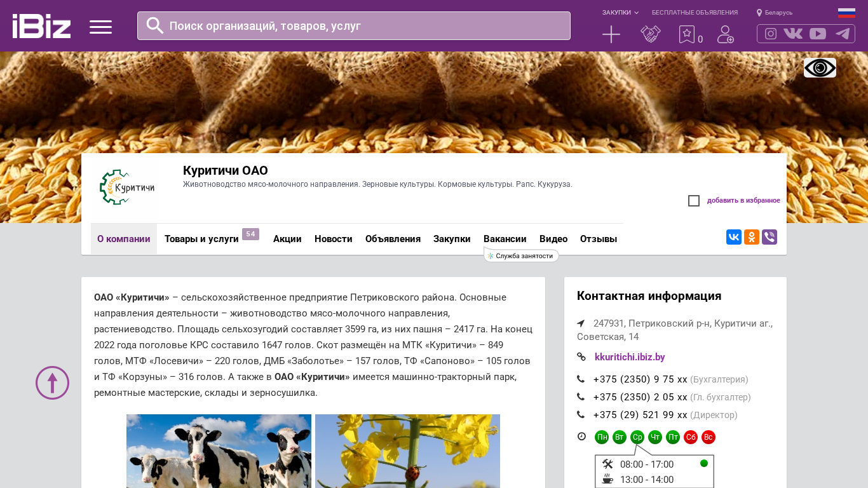Click 'Контактная информация' heading
Viewport: 868px width, 488px height.
tap(649, 296)
